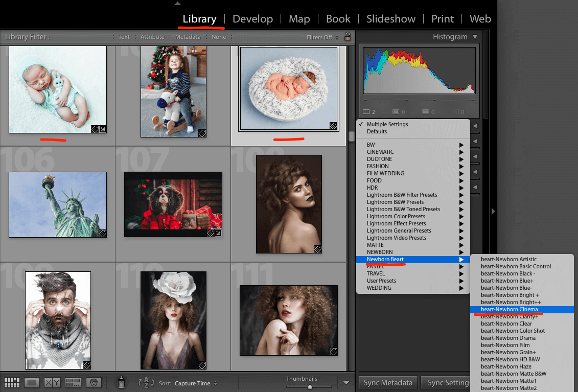Turn library filters to None
This screenshot has width=578, height=392.
point(219,37)
